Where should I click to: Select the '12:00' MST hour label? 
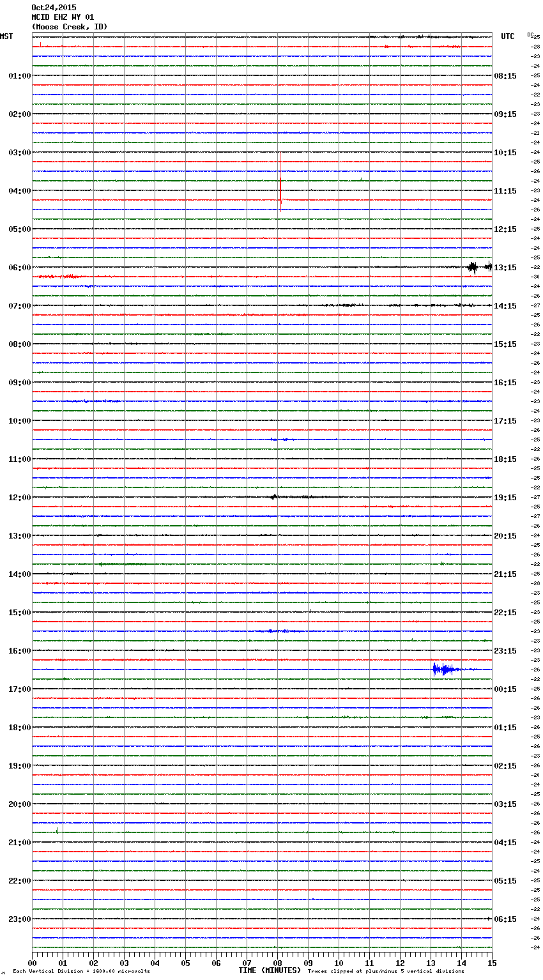coord(20,498)
